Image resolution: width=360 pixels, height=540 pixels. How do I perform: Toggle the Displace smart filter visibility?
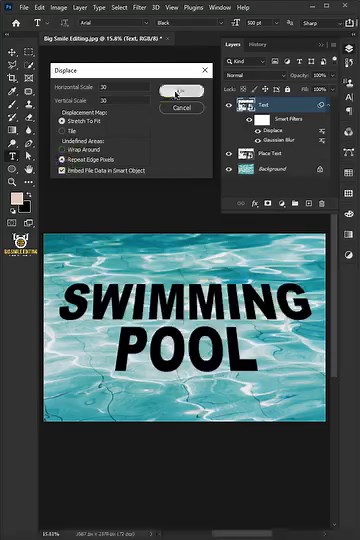pyautogui.click(x=257, y=131)
